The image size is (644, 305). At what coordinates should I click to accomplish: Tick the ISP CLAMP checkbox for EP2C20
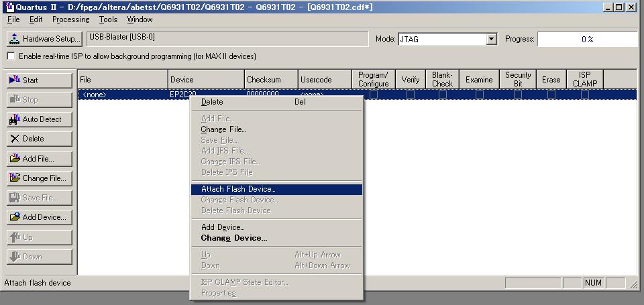(585, 95)
